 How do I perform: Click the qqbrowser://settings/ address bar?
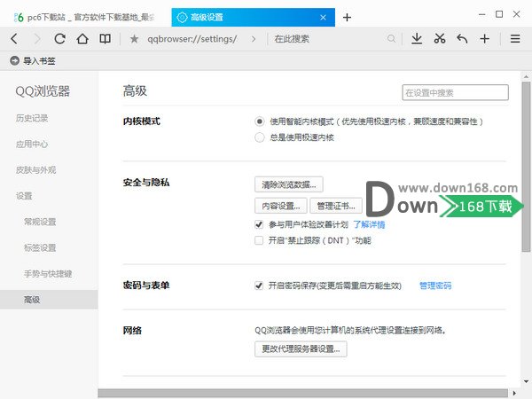click(x=192, y=39)
